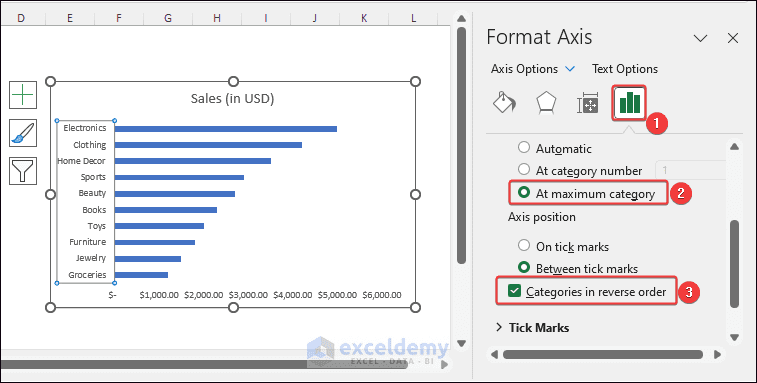Select the Automatic radio option
Viewport: 757px width, 383px height.
point(524,147)
